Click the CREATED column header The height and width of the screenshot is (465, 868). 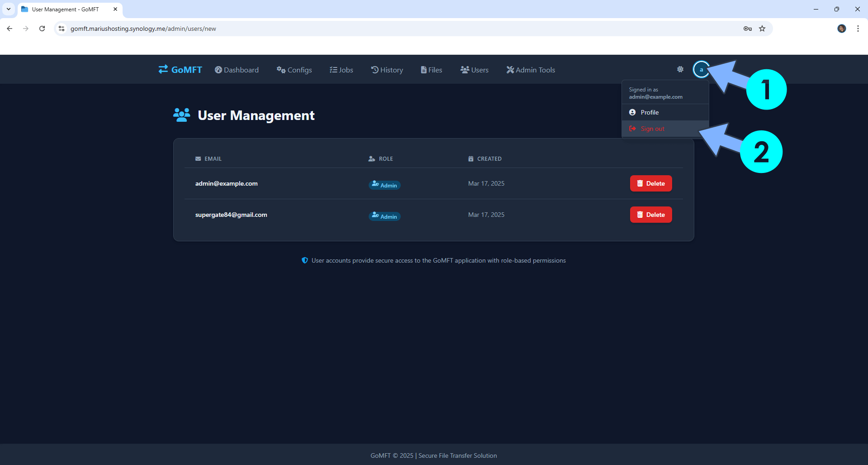click(485, 159)
